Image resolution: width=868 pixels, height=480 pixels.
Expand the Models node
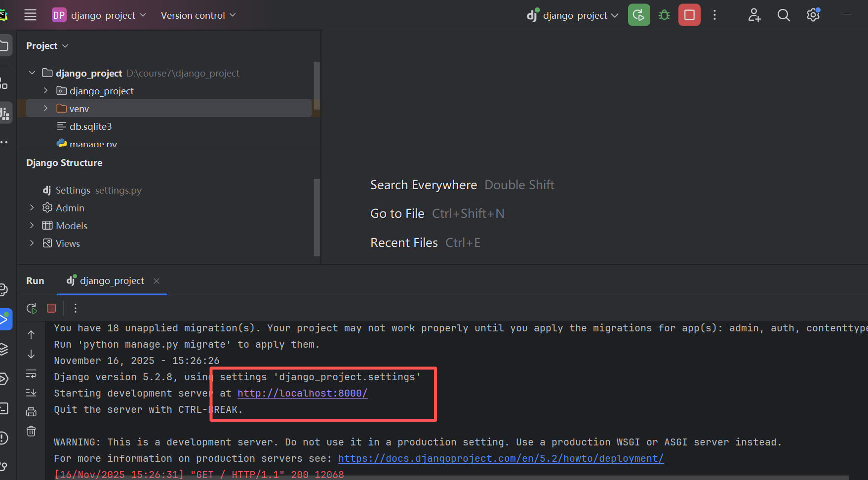coord(32,226)
